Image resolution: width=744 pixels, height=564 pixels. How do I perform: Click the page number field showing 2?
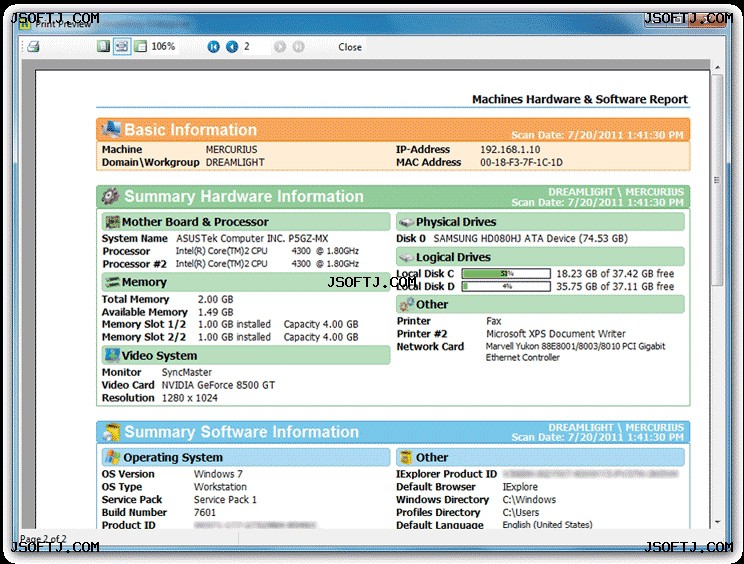255,46
